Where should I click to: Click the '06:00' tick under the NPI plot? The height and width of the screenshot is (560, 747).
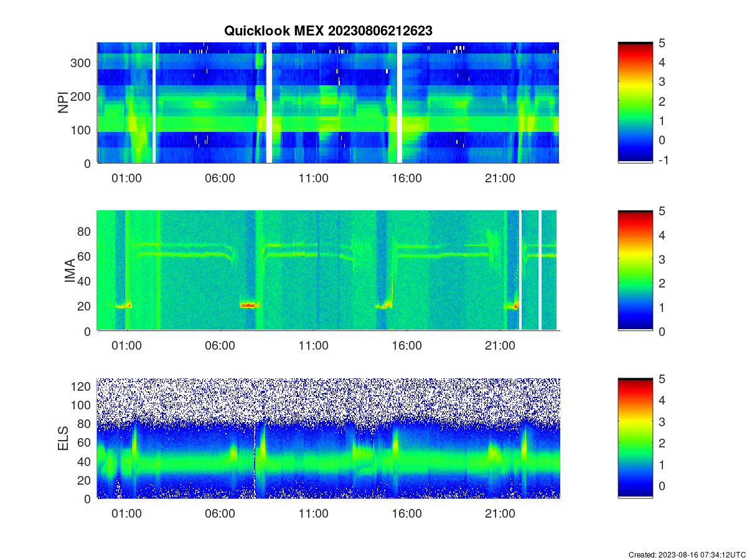click(220, 177)
